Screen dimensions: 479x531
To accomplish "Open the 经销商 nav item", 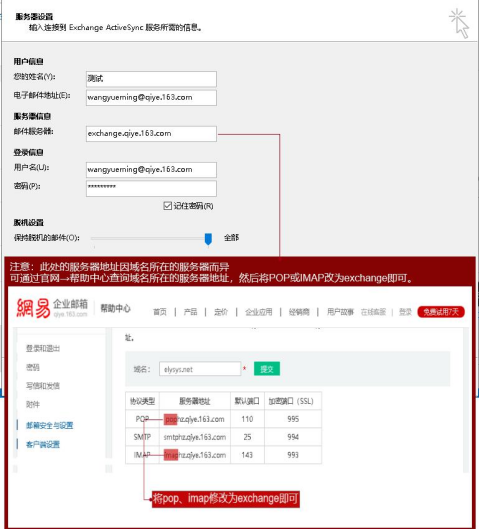I will tap(299, 312).
